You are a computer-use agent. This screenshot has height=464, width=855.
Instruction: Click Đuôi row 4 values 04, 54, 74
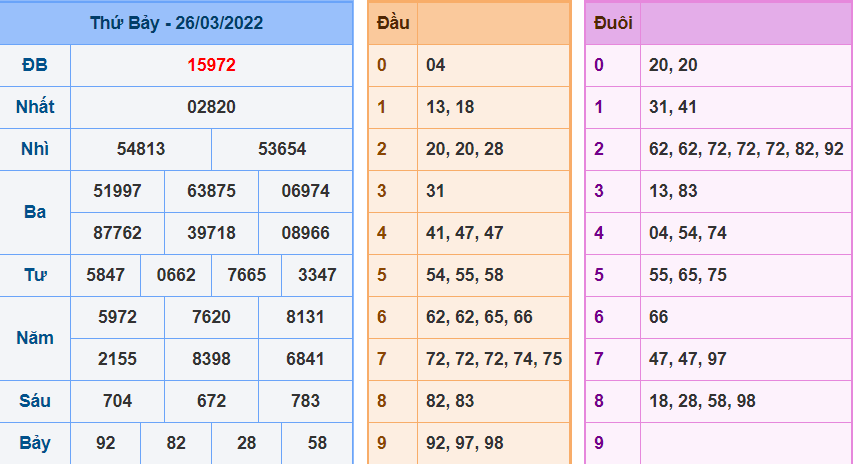tap(688, 233)
